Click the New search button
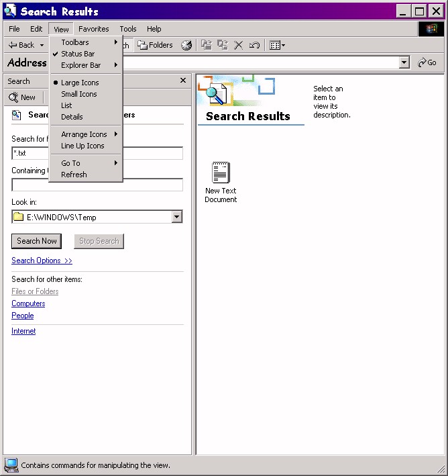 pyautogui.click(x=22, y=97)
